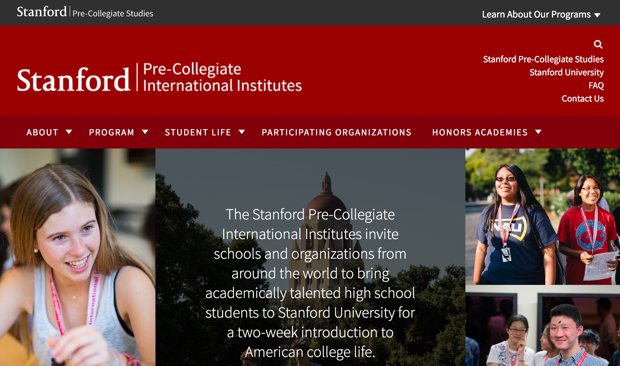
Task: Click the small Stanford logo in top bar
Action: (42, 12)
